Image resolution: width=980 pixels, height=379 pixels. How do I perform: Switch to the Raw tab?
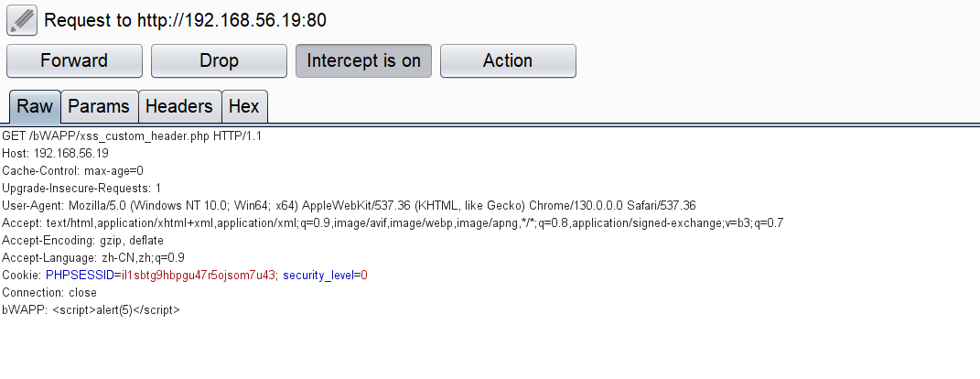[x=35, y=106]
